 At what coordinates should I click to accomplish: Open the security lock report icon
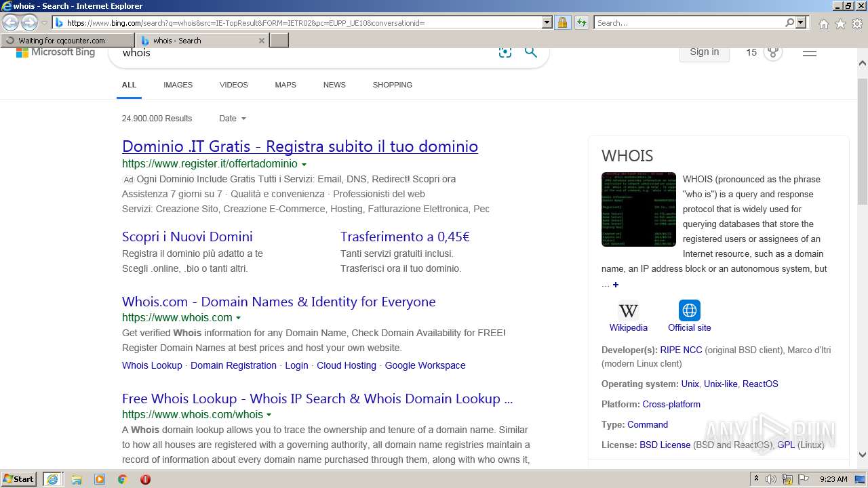pos(562,22)
